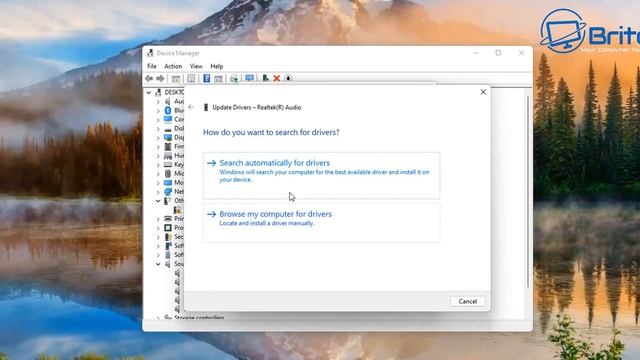Image resolution: width=640 pixels, height=360 pixels.
Task: Expand the Bluetooth tree category
Action: click(158, 111)
